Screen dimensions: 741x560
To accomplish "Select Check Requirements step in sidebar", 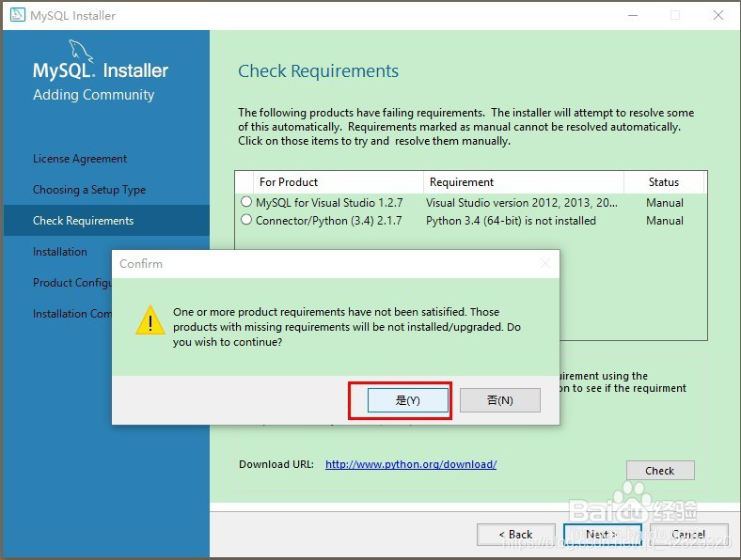I will coord(106,221).
